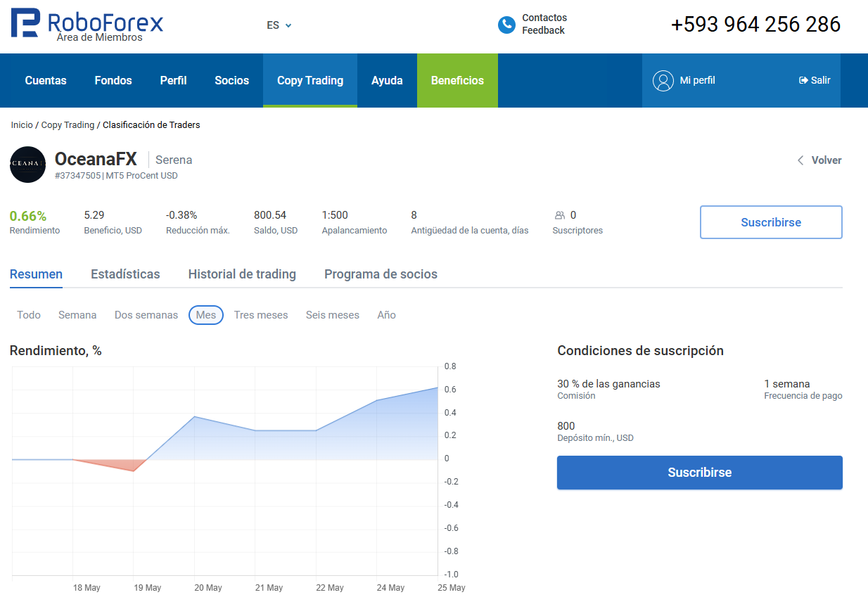Open the Socios menu
The height and width of the screenshot is (609, 868).
click(x=232, y=81)
